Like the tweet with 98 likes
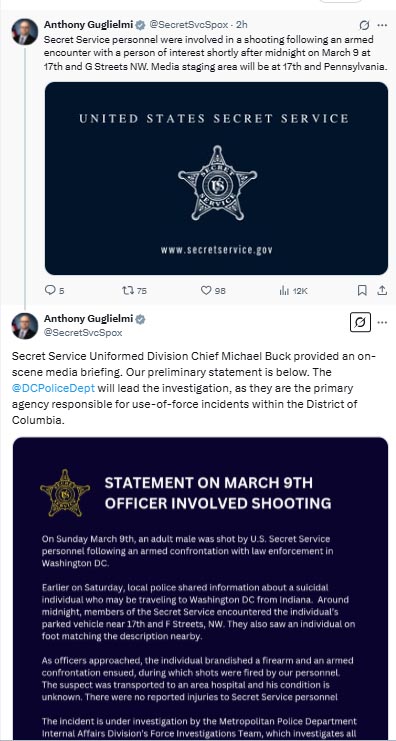 [x=213, y=291]
